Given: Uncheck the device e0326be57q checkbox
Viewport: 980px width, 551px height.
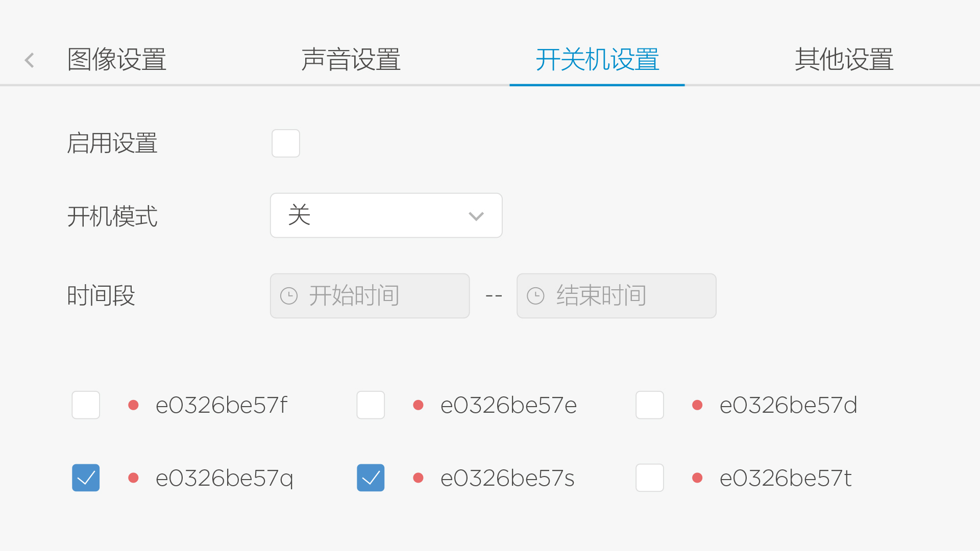Looking at the screenshot, I should point(86,478).
